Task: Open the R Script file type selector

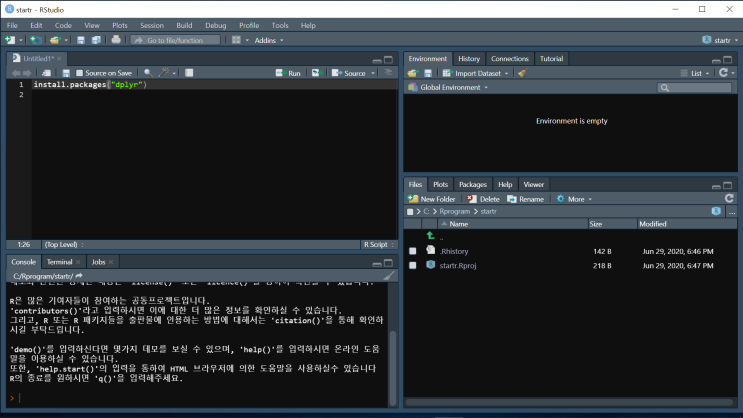Action: click(x=378, y=245)
